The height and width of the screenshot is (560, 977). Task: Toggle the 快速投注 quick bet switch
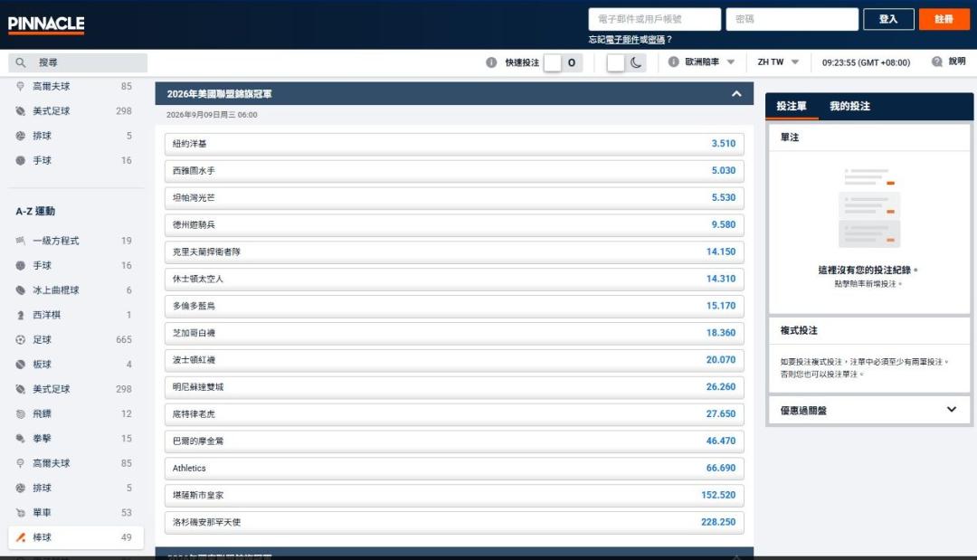[x=563, y=62]
